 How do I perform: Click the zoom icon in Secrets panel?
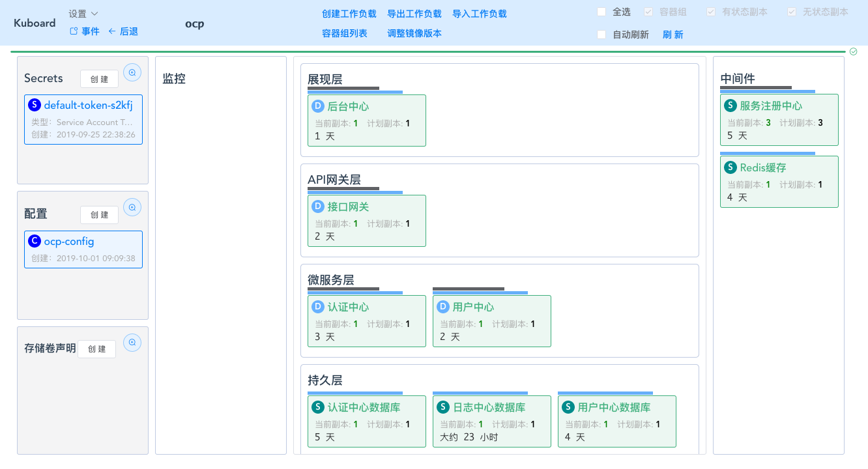[132, 73]
